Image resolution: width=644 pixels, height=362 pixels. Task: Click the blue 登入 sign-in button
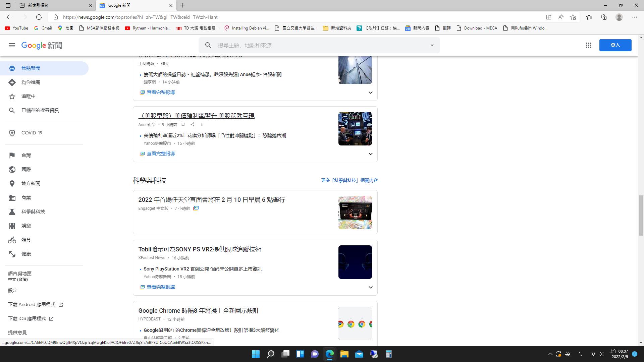[x=615, y=45]
